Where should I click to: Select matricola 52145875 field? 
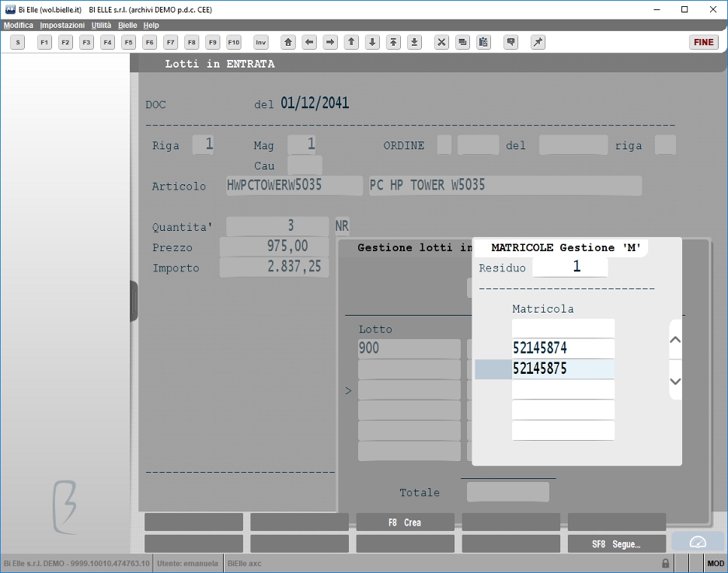coord(563,369)
